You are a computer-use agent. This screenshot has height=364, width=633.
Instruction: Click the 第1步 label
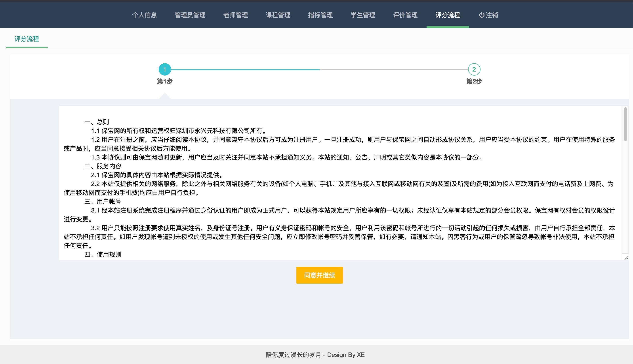[165, 81]
